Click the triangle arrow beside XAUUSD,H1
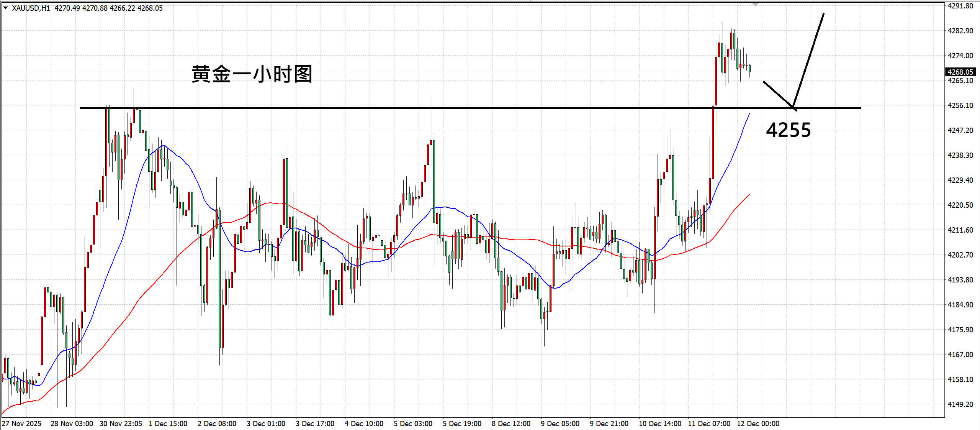This screenshot has height=430, width=980. tap(5, 8)
